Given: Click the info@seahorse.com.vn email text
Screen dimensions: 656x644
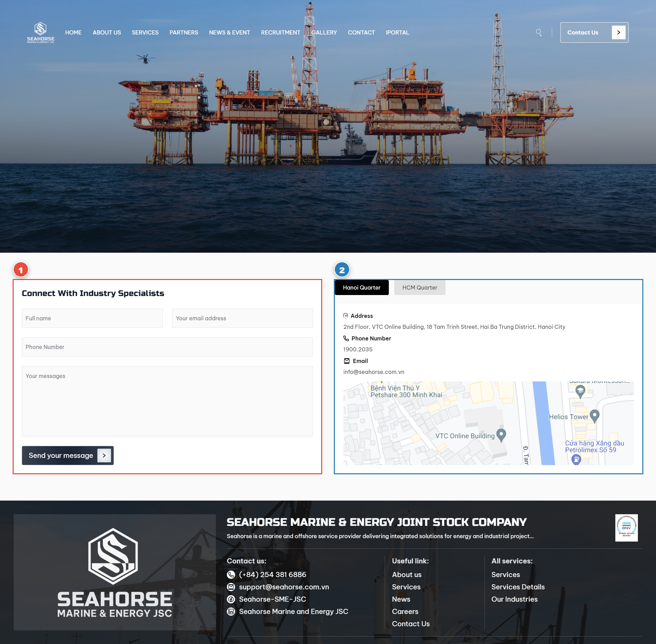Looking at the screenshot, I should pyautogui.click(x=374, y=372).
